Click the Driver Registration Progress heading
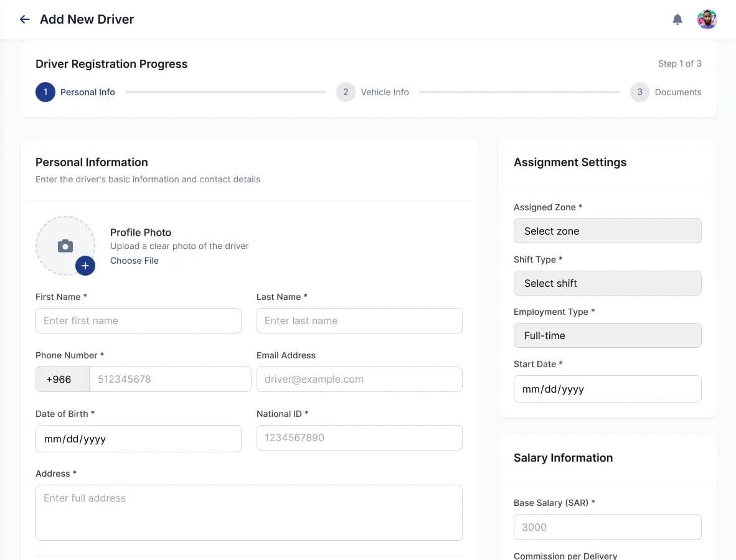 [x=111, y=64]
